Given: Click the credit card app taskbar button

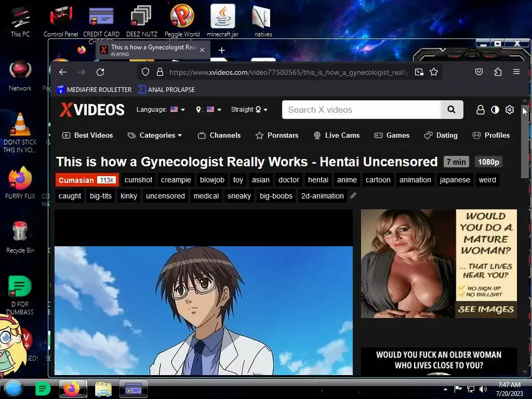Looking at the screenshot, I should point(134,389).
